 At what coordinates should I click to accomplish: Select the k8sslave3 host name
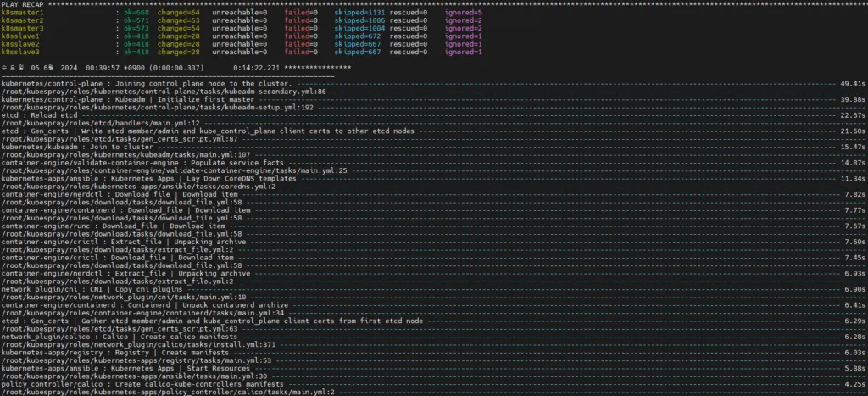tap(20, 52)
